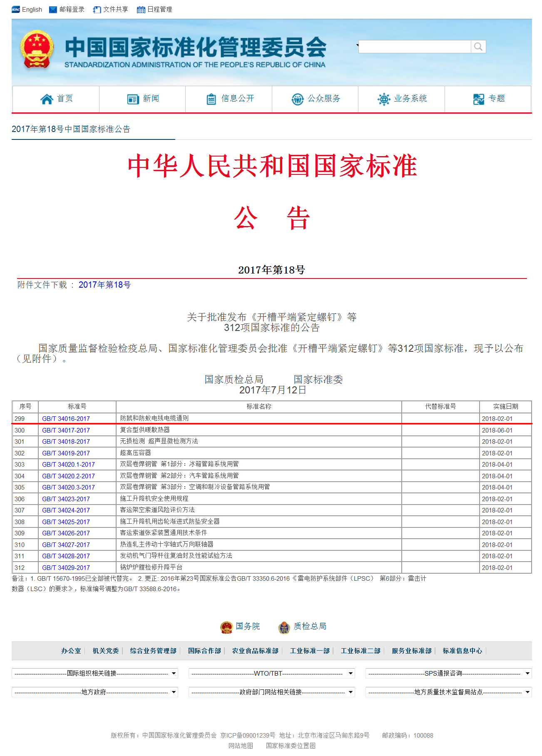Expand the SPS通报咨询 dropdown
Viewport: 542px width, 756px height.
coord(449,673)
